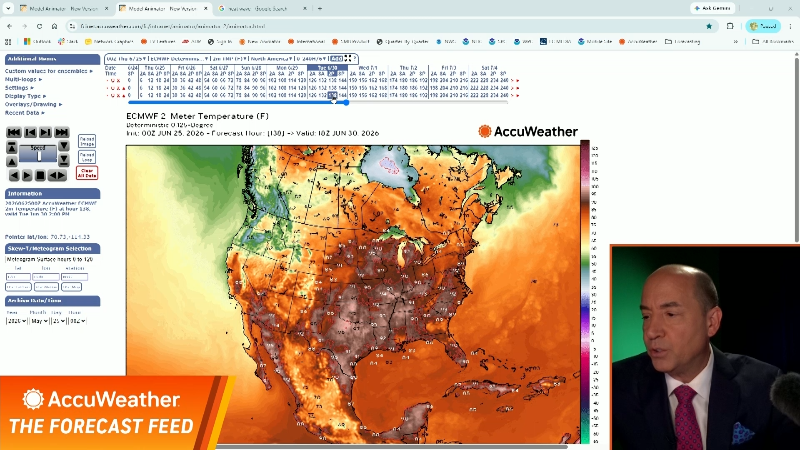Open the Network Graphics bookmark
Screen dimensions: 800x450
pyautogui.click(x=109, y=42)
